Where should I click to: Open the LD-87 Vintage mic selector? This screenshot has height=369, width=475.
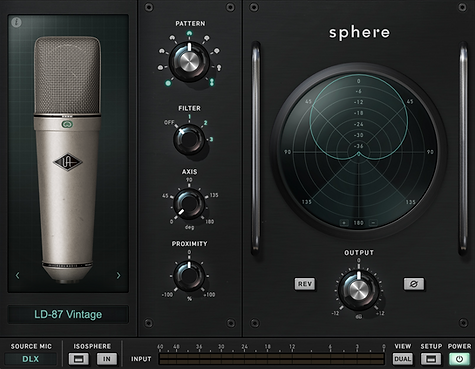68,314
